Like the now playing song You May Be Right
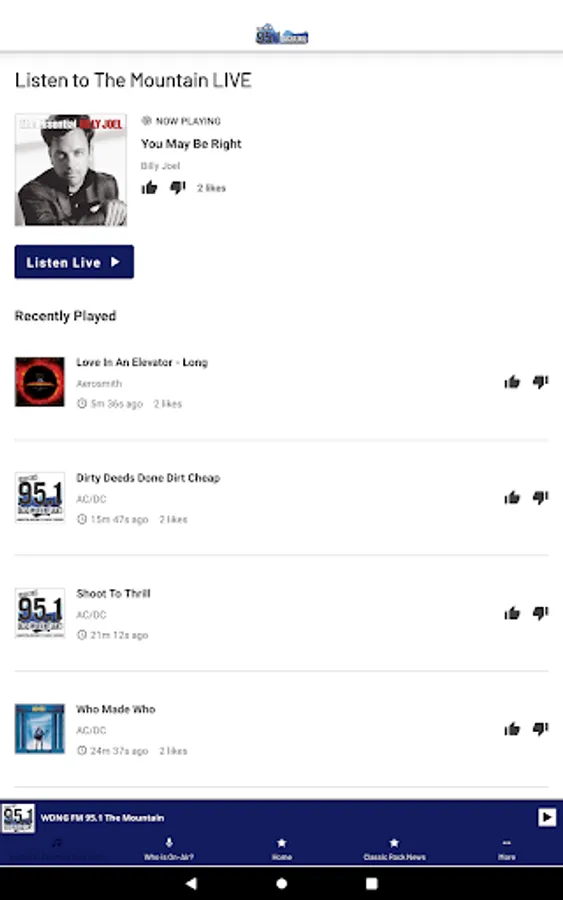 [149, 188]
